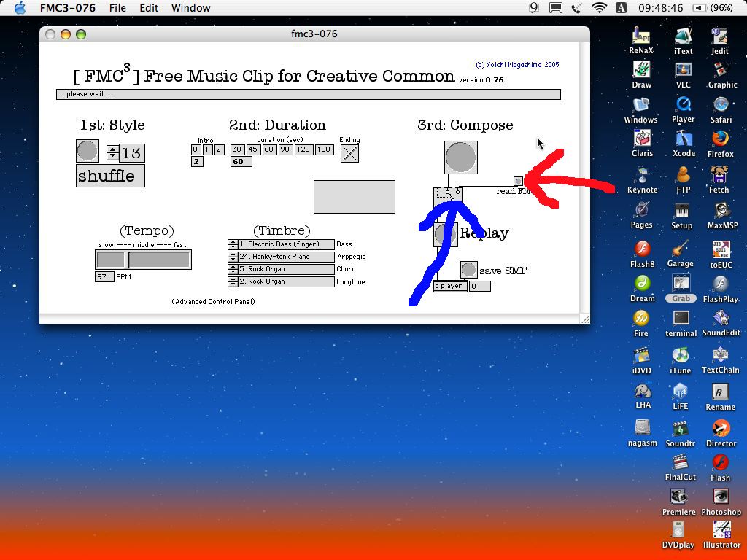Screen dimensions: 747x560
Task: Open the Arppegio timbre menu Honky-tonk Piano
Action: (286, 257)
